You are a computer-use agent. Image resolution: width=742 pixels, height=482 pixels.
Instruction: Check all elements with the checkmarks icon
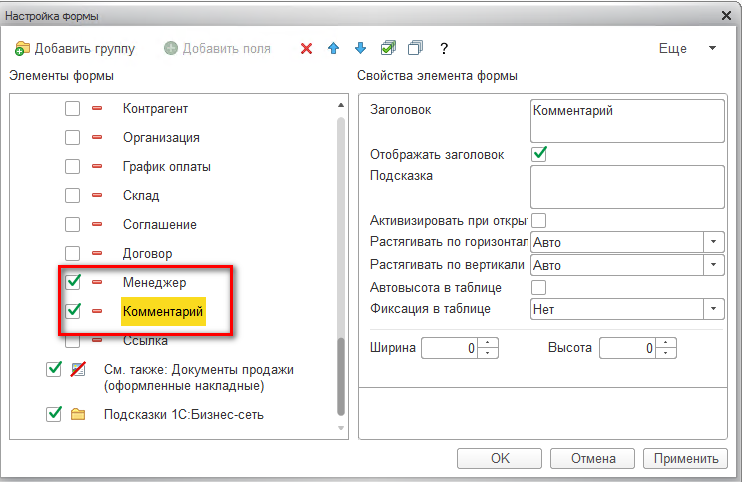tap(388, 48)
